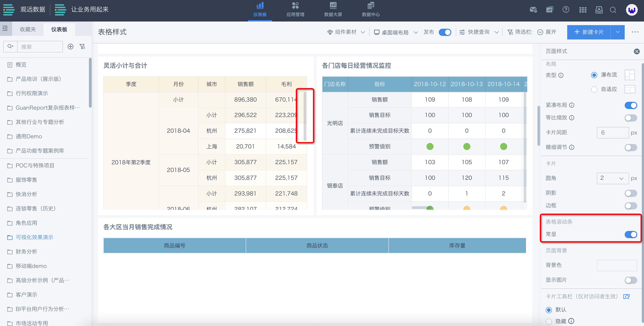Open the 产品培训（展示版） folder

38,79
